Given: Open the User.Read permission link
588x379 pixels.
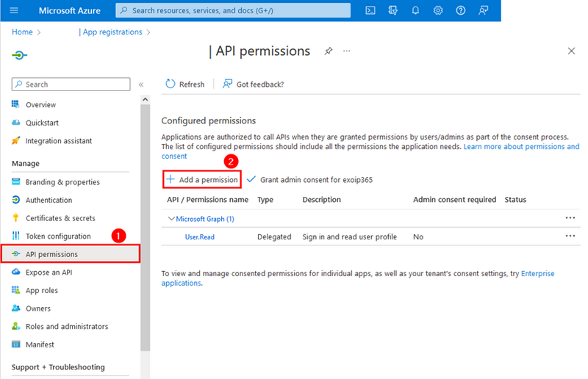Looking at the screenshot, I should (x=199, y=237).
